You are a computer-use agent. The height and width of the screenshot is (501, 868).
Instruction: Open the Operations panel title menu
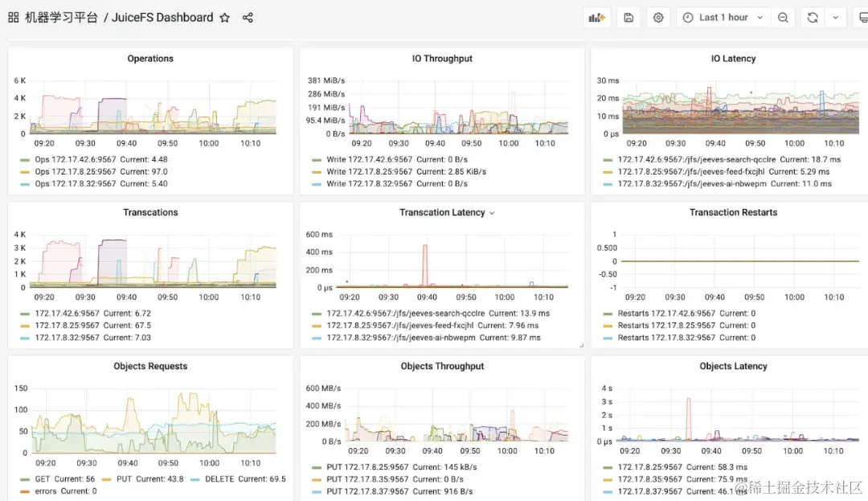click(x=150, y=59)
